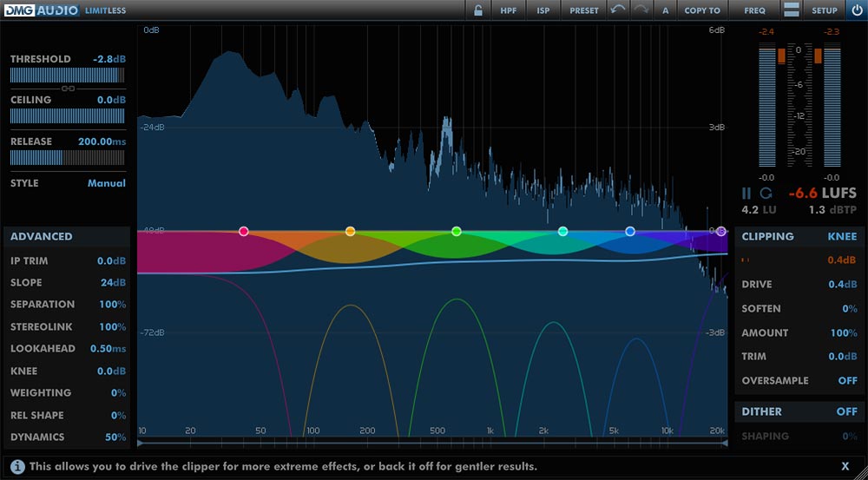Open the COPY TO menu
Image resolution: width=868 pixels, height=480 pixels.
pos(702,10)
